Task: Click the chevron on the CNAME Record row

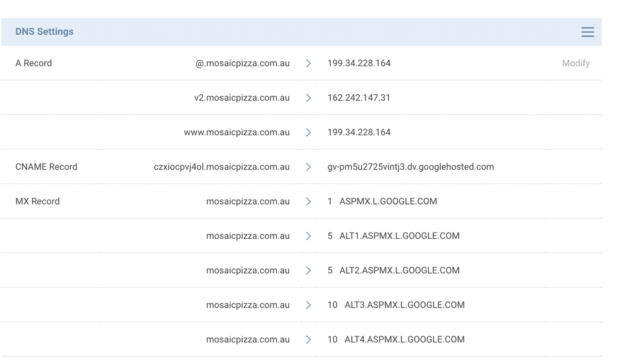Action: pyautogui.click(x=308, y=167)
